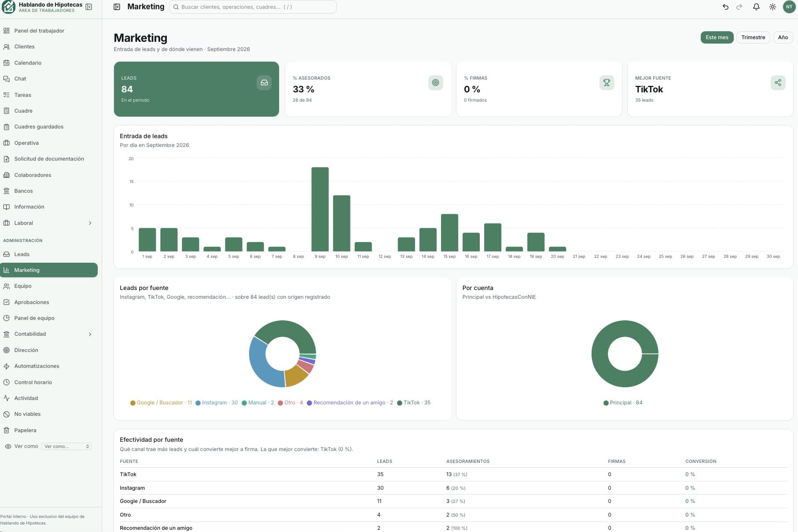
Task: Expand the Contabilidad submenu chevron
Action: click(x=90, y=334)
